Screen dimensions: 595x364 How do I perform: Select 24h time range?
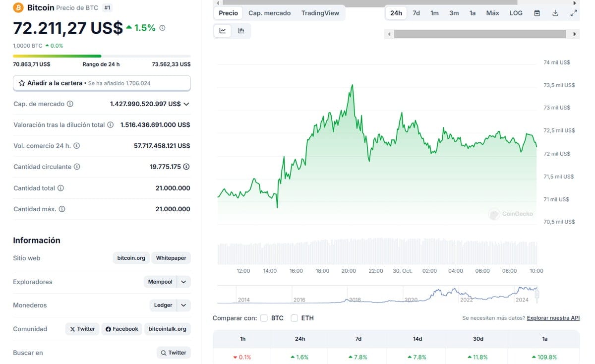[396, 13]
